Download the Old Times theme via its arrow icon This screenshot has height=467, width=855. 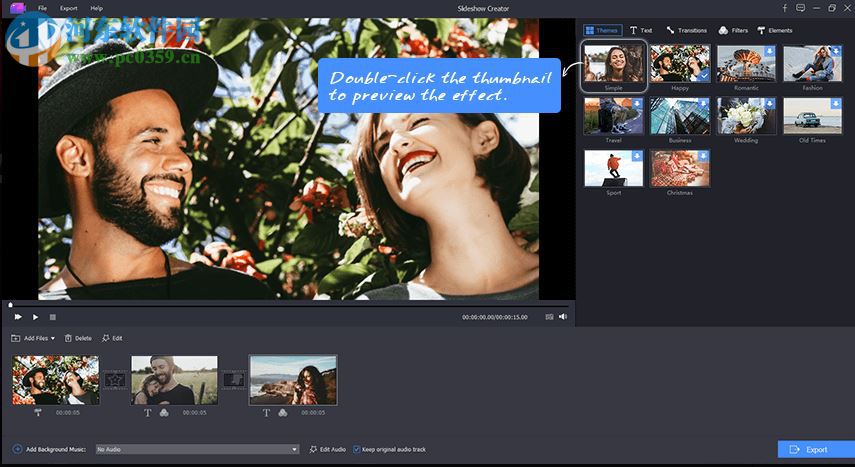coord(836,103)
